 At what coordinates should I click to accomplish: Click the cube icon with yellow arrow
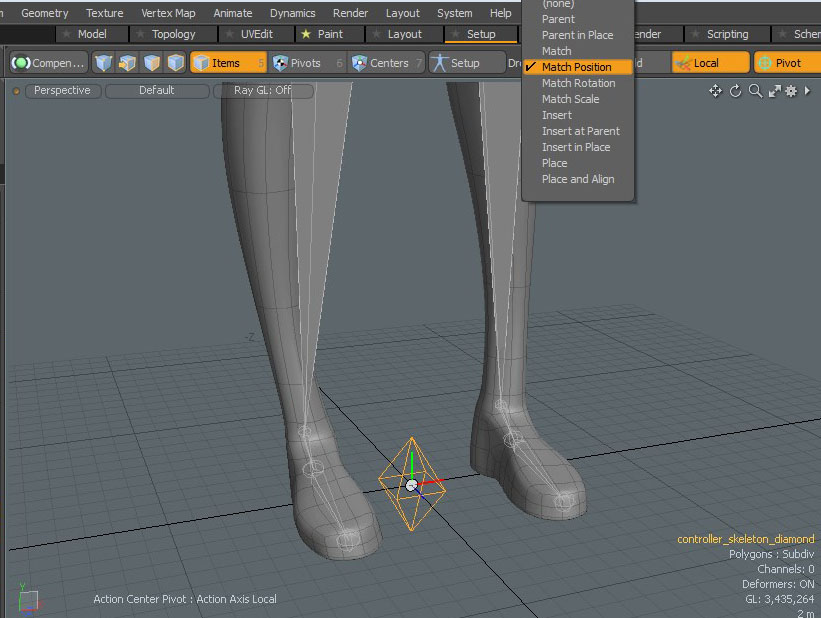127,63
